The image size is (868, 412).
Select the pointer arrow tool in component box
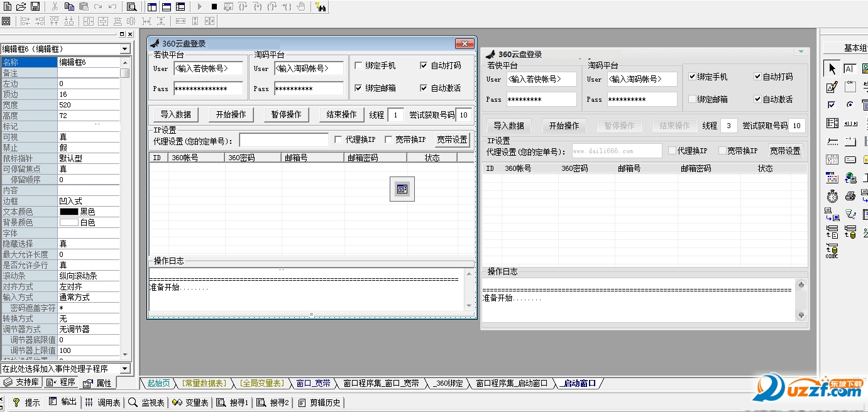pos(833,68)
